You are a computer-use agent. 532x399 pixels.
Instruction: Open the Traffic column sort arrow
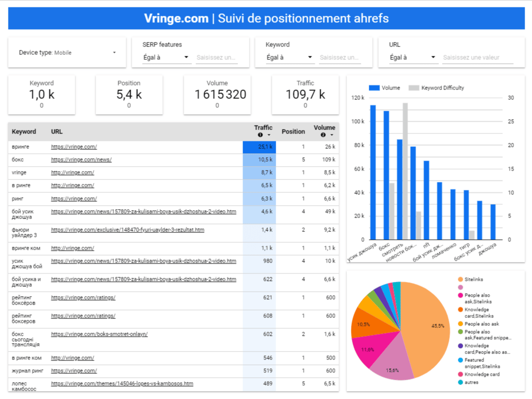(x=269, y=135)
